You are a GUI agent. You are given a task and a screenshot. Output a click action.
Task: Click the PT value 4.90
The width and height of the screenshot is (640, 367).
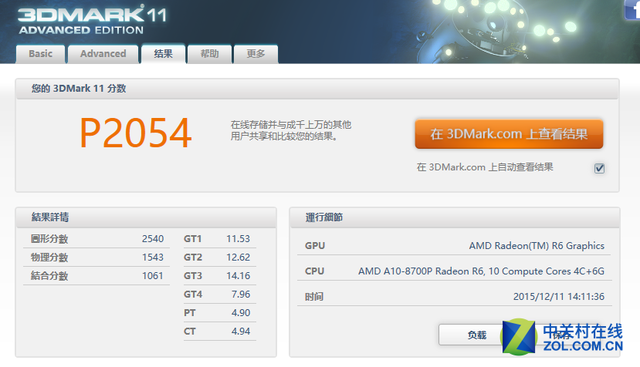pos(241,313)
